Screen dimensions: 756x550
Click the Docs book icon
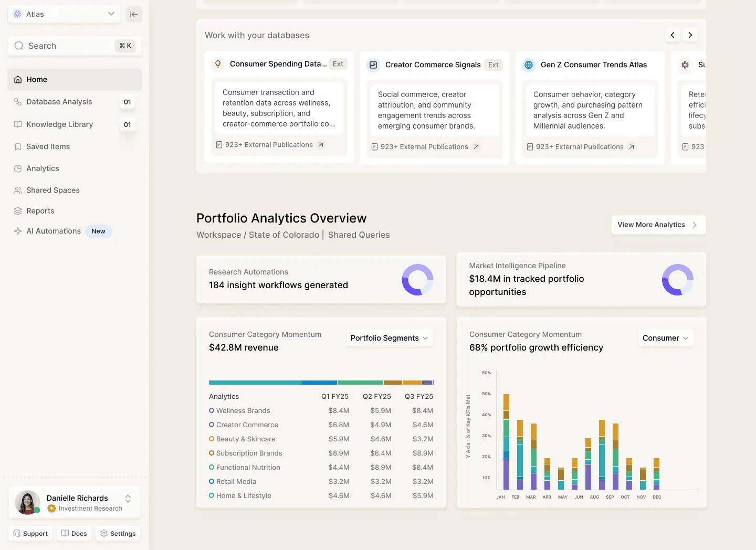point(65,533)
